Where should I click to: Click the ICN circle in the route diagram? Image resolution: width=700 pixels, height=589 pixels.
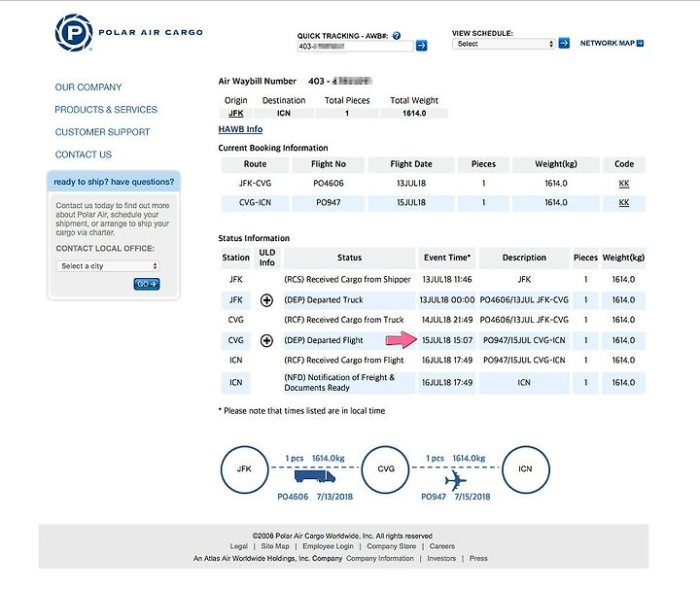pyautogui.click(x=525, y=469)
